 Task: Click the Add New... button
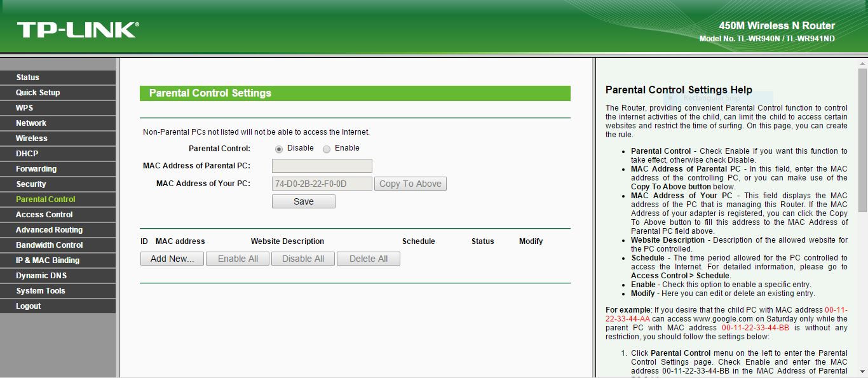pyautogui.click(x=172, y=259)
